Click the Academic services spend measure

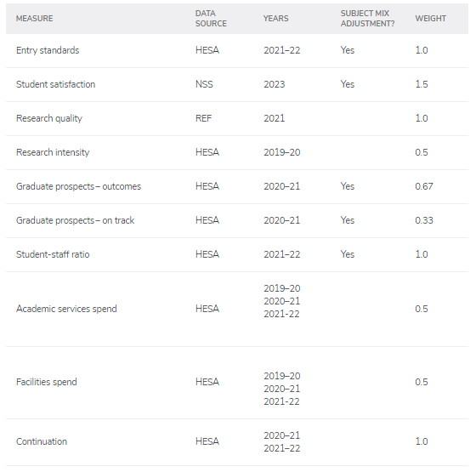click(66, 309)
